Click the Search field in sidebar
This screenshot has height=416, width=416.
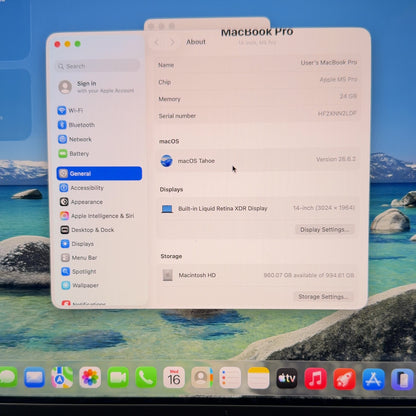click(97, 66)
